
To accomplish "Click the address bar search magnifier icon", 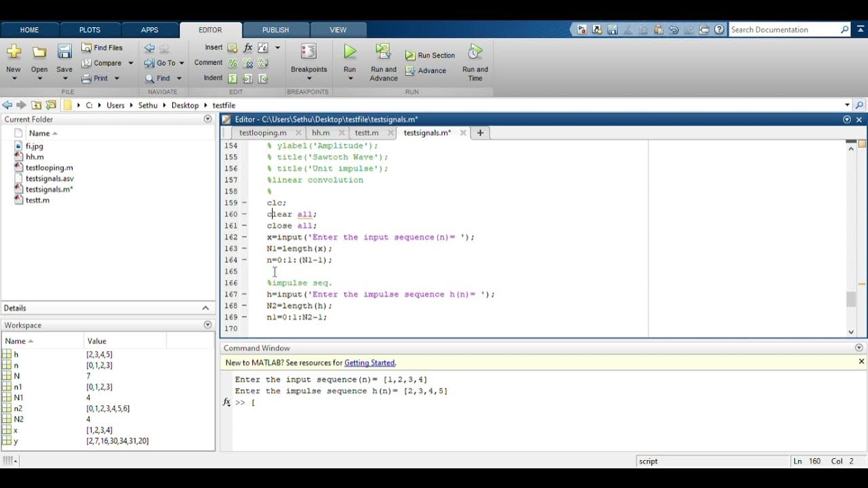I will pyautogui.click(x=859, y=105).
